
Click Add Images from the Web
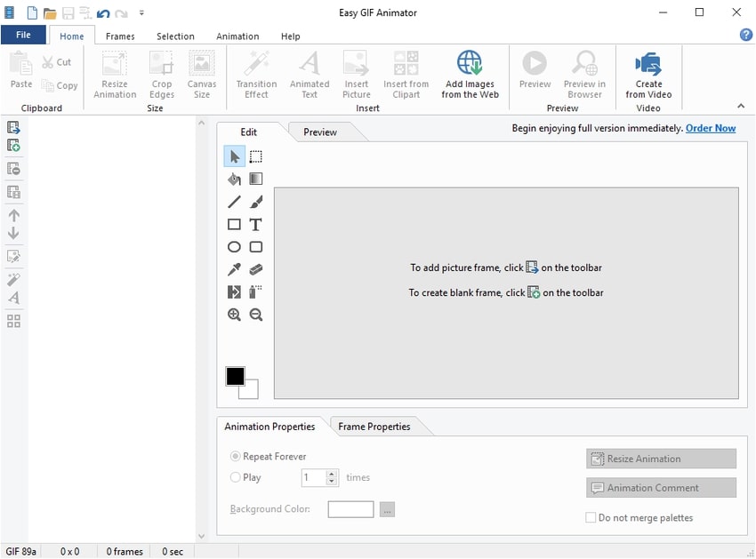470,75
